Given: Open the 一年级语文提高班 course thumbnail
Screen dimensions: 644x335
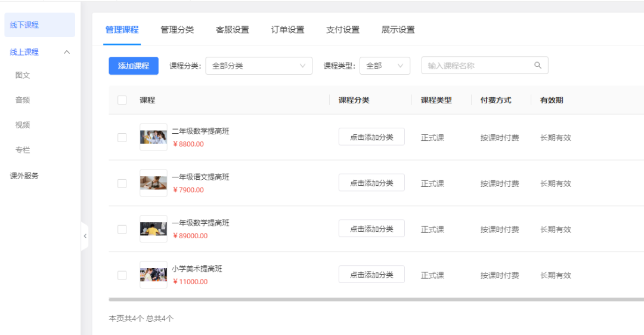Looking at the screenshot, I should [x=153, y=183].
